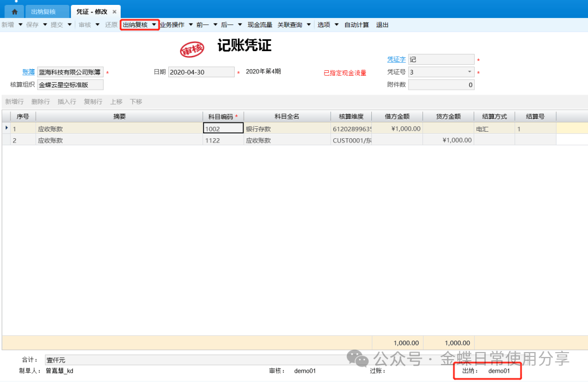Select the 科目编码 cell containing 1002
Viewport: 588px width, 382px height.
[x=223, y=129]
